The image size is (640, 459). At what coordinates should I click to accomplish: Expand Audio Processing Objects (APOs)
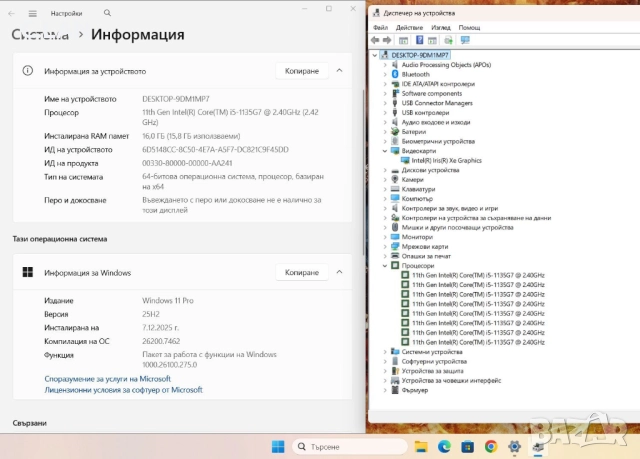[x=385, y=65]
